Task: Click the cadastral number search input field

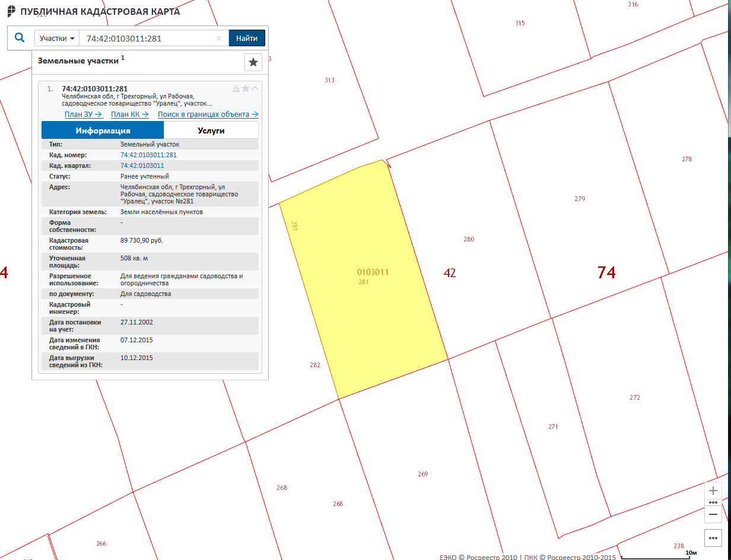Action: coord(148,39)
